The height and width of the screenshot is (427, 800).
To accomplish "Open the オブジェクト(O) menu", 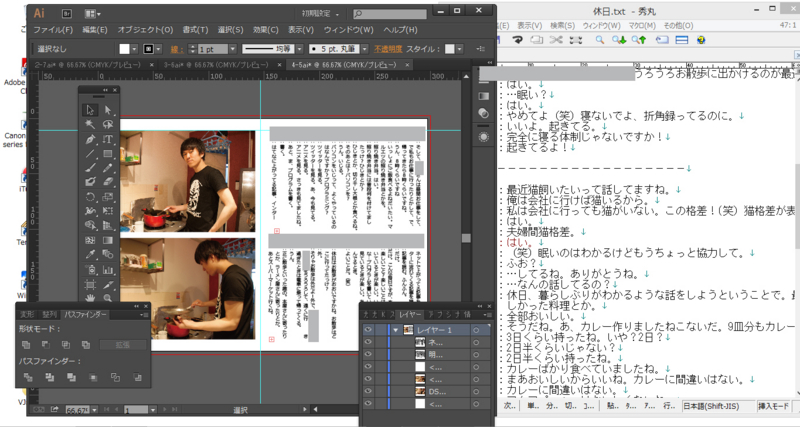I will pyautogui.click(x=145, y=30).
